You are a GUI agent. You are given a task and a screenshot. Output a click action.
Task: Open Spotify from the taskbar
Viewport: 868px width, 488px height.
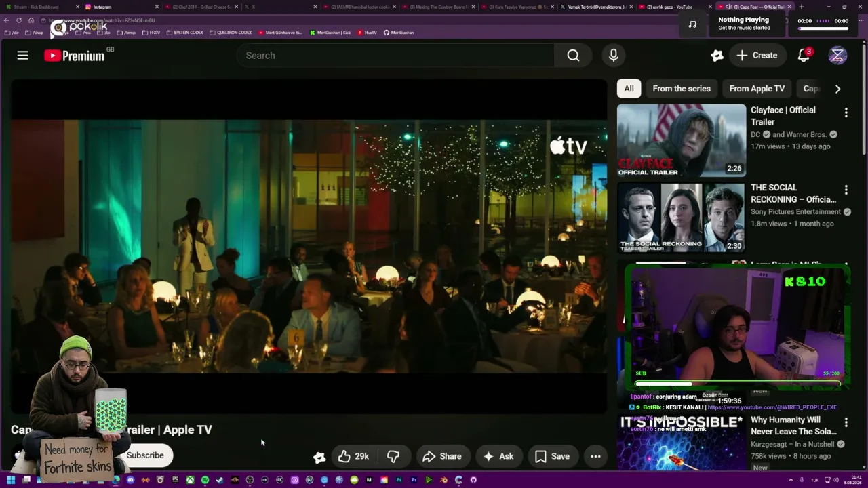click(x=205, y=480)
